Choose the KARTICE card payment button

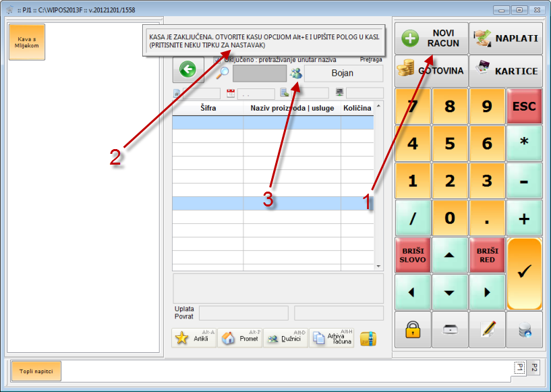506,71
